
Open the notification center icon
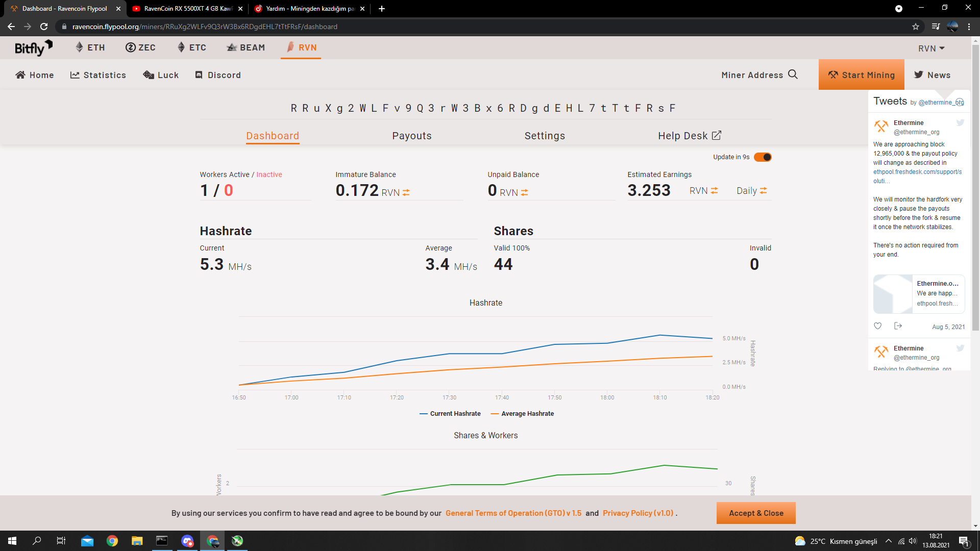(964, 541)
